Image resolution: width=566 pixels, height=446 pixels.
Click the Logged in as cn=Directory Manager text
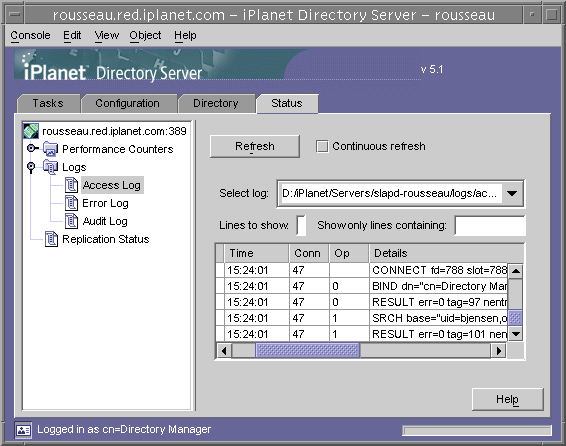[x=124, y=429]
